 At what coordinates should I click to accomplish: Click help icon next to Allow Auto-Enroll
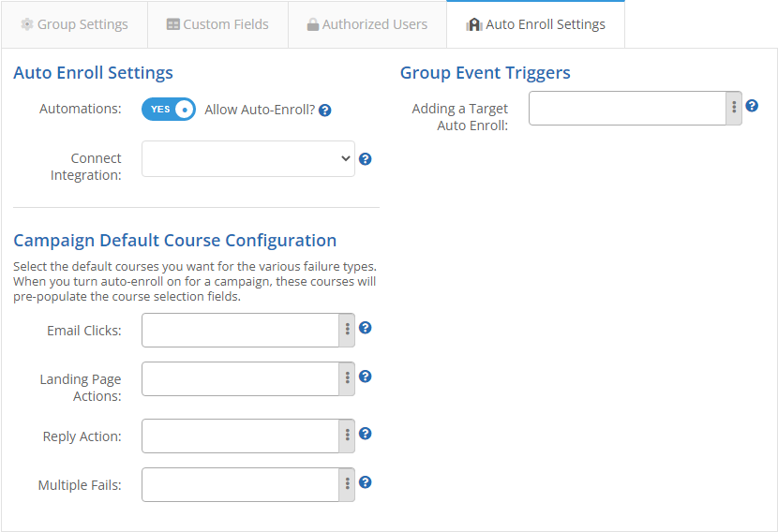(325, 111)
